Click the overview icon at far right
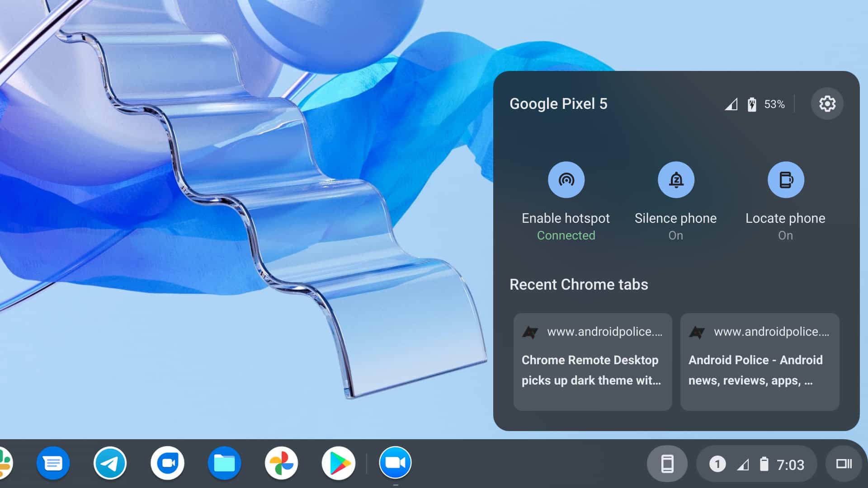868x488 pixels. [845, 463]
